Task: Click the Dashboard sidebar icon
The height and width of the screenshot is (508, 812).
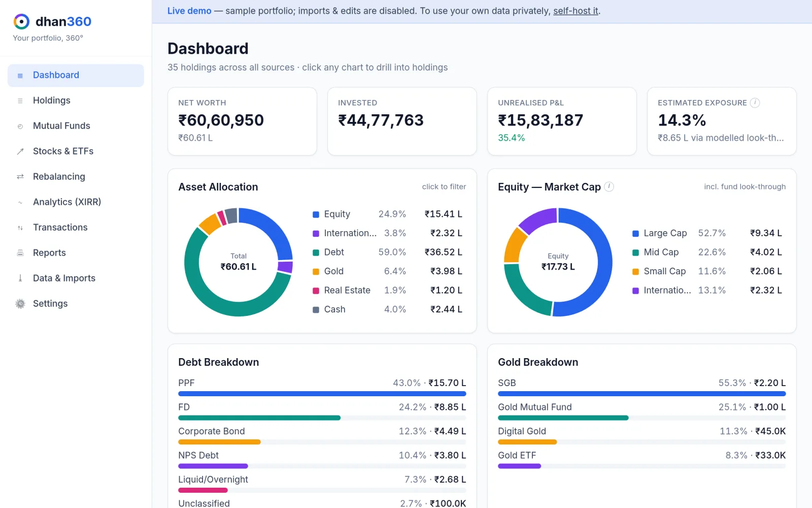Action: pyautogui.click(x=20, y=76)
